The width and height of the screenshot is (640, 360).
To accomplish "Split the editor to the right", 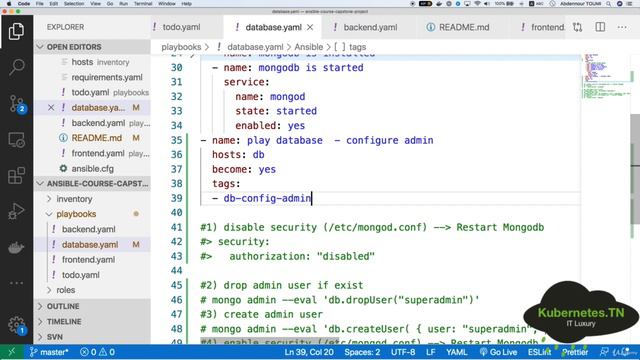I will point(600,27).
